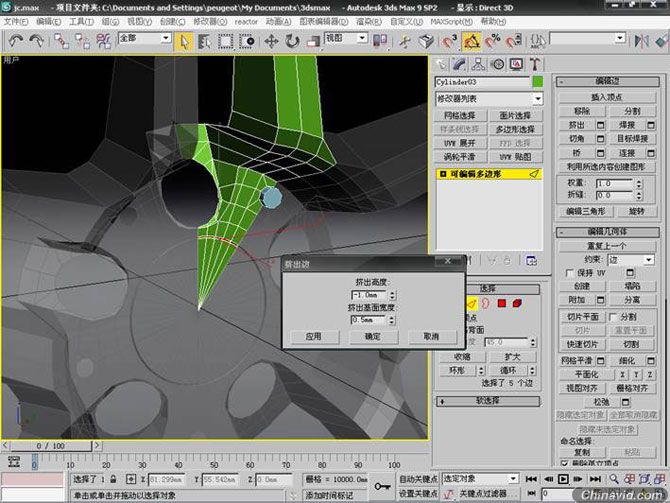Toggle the Percent Snap icon
The height and width of the screenshot is (503, 670).
coord(493,41)
